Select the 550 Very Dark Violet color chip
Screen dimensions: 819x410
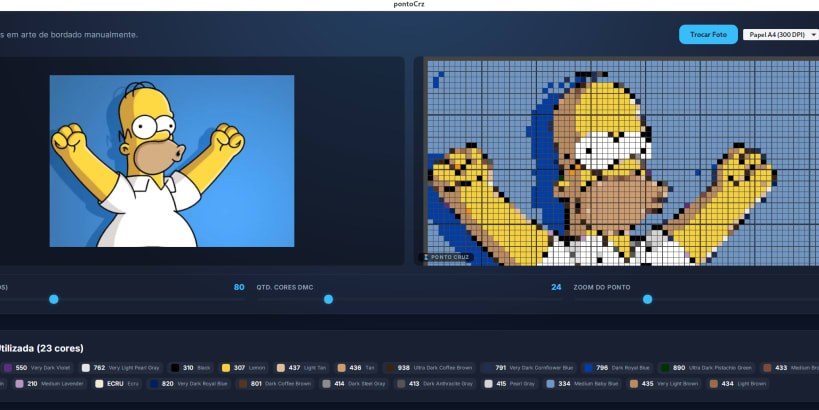pyautogui.click(x=37, y=368)
